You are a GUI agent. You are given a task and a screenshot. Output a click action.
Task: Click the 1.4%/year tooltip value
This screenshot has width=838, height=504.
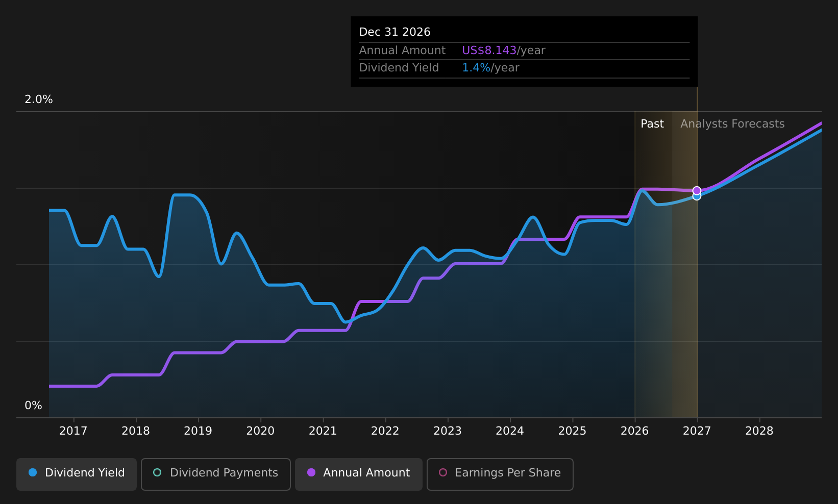[490, 68]
